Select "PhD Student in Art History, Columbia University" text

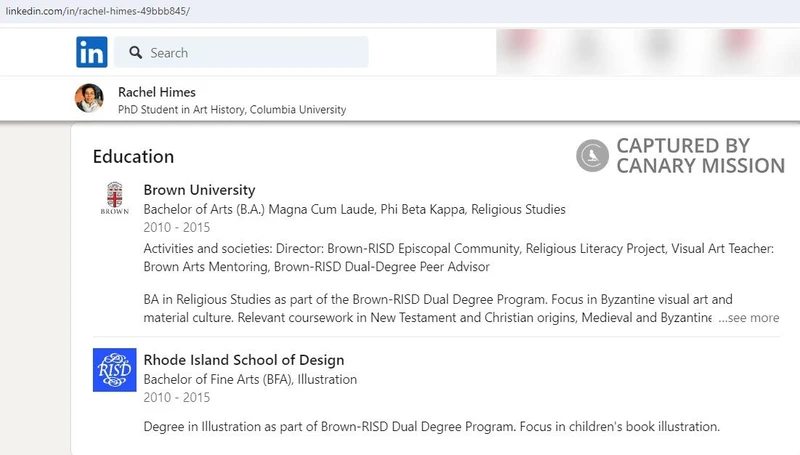click(x=232, y=110)
